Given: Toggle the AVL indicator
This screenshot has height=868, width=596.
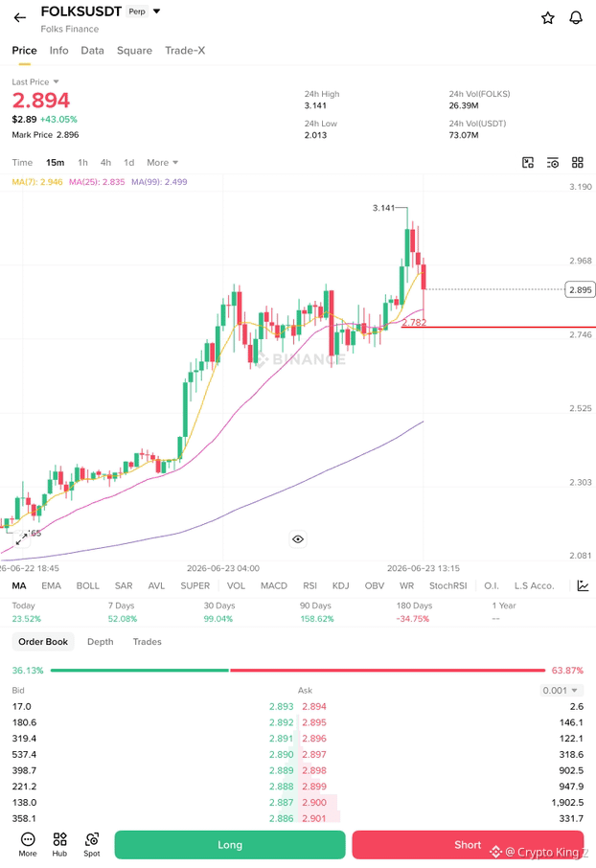Looking at the screenshot, I should pyautogui.click(x=156, y=585).
